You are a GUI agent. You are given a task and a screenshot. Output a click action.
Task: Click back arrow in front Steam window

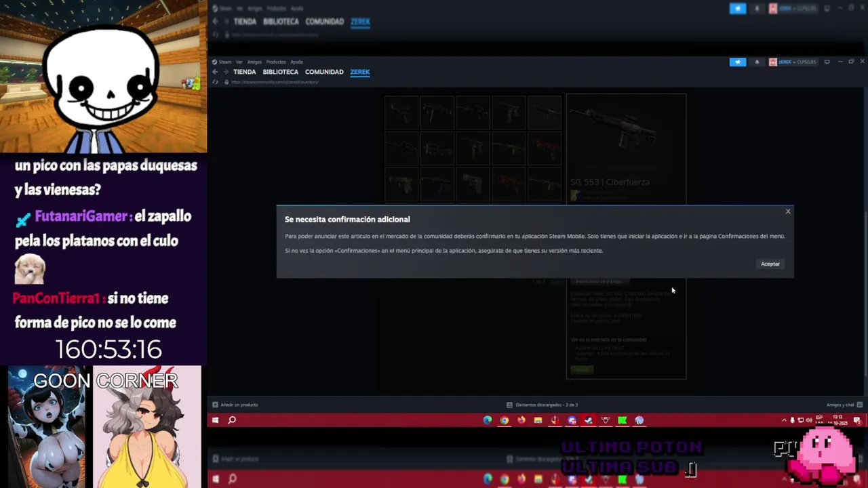click(215, 72)
